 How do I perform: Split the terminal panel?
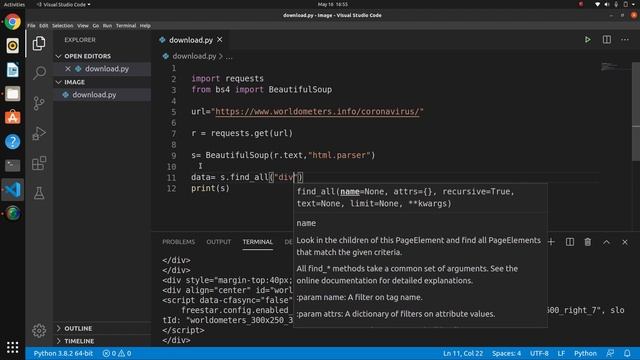click(570, 242)
